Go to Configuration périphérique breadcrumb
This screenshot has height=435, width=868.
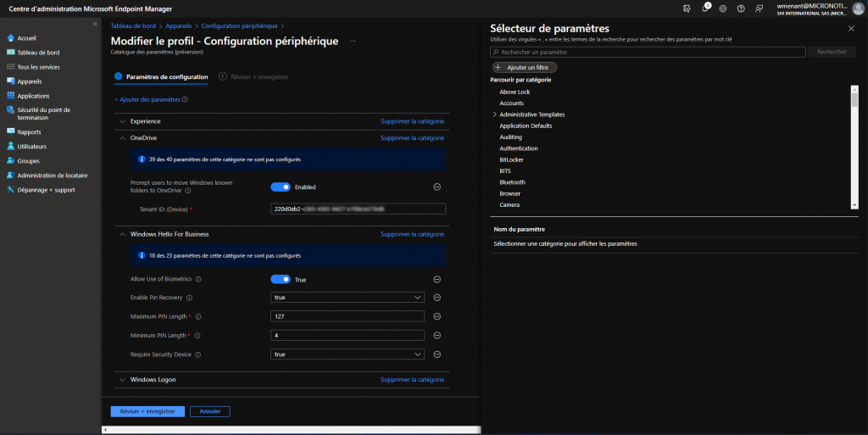coord(239,26)
